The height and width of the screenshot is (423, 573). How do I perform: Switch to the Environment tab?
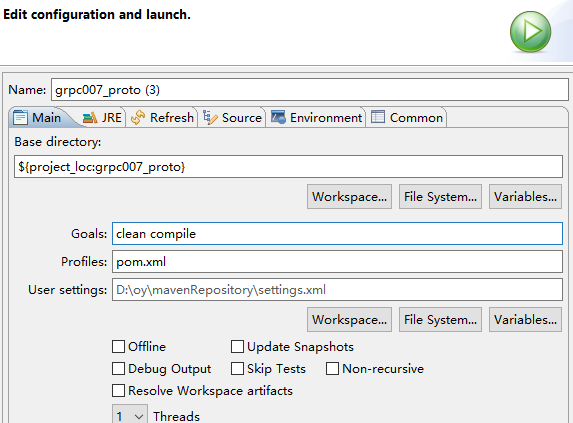(x=316, y=118)
